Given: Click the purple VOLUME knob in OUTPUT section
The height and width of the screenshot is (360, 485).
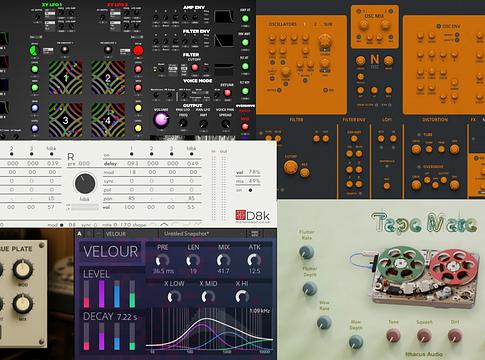Looking at the screenshot, I should tap(161, 119).
